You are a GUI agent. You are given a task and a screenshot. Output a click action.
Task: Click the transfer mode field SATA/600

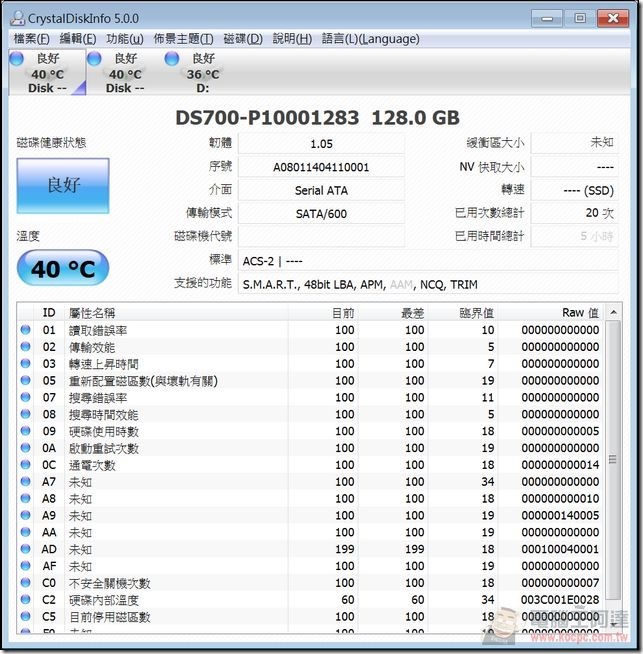321,214
